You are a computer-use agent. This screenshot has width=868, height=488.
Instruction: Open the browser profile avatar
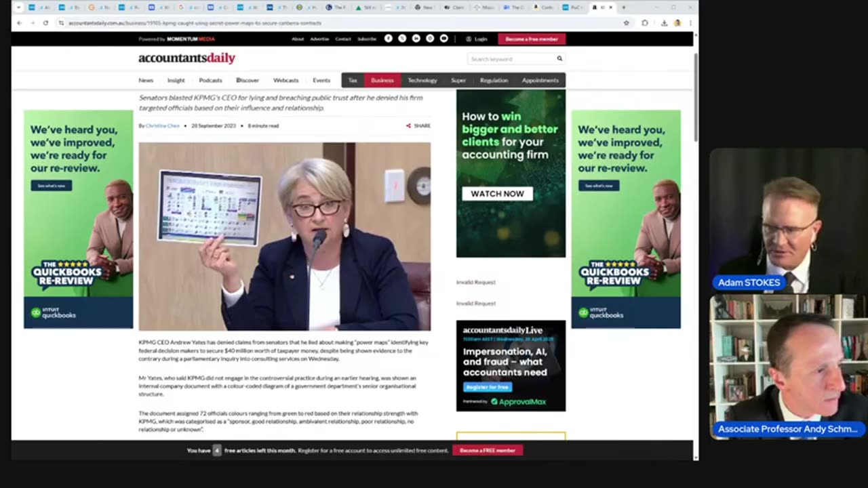click(677, 22)
